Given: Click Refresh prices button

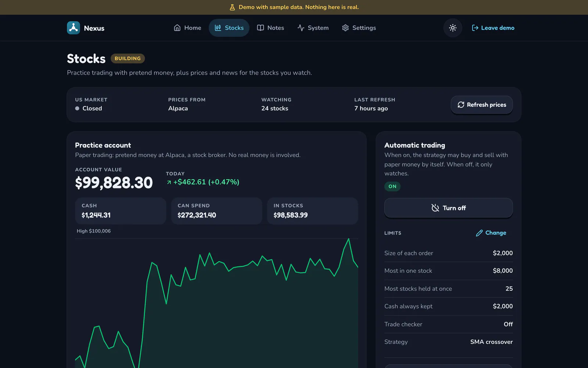Looking at the screenshot, I should coord(482,105).
